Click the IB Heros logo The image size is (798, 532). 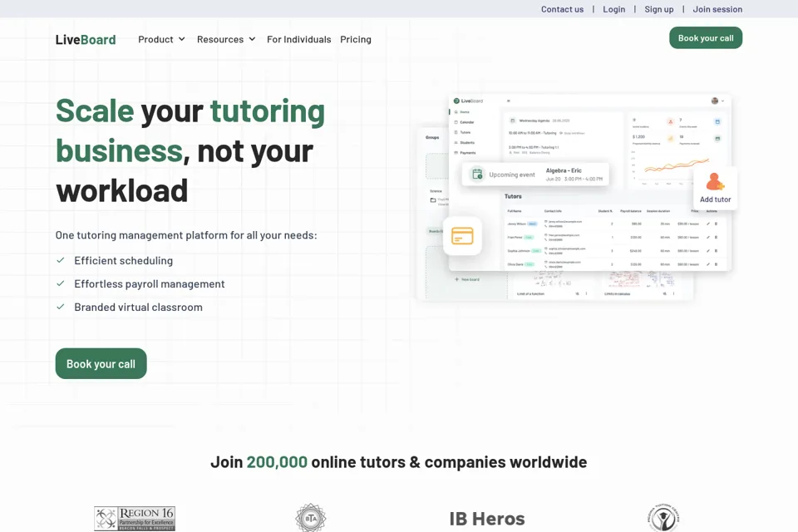point(487,519)
